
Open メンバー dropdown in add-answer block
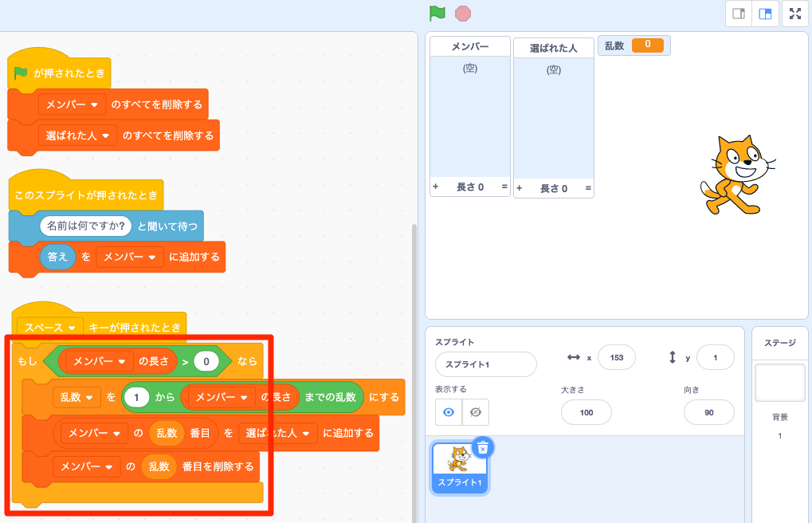[x=130, y=257]
